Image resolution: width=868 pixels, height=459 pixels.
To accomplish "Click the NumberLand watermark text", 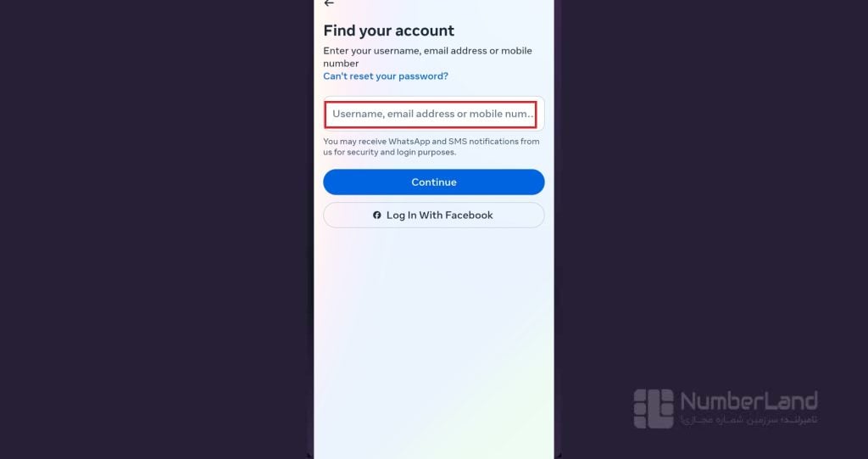I will tap(748, 400).
